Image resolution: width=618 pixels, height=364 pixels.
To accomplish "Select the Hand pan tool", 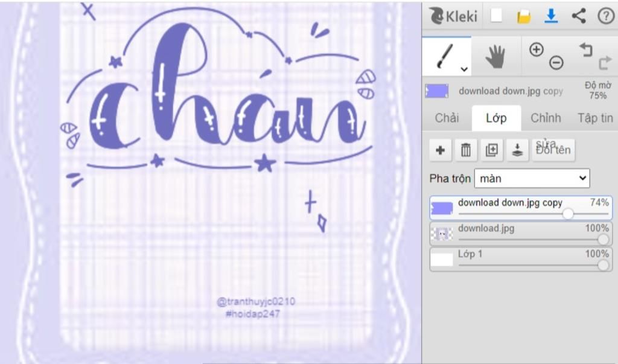I will point(495,56).
